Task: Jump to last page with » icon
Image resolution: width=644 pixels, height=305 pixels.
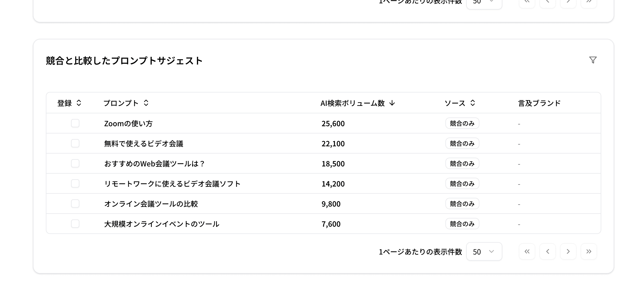Action: (x=589, y=252)
